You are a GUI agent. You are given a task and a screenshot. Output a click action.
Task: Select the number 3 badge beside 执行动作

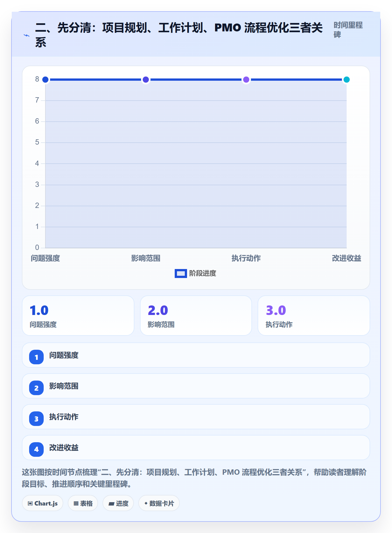pos(36,419)
